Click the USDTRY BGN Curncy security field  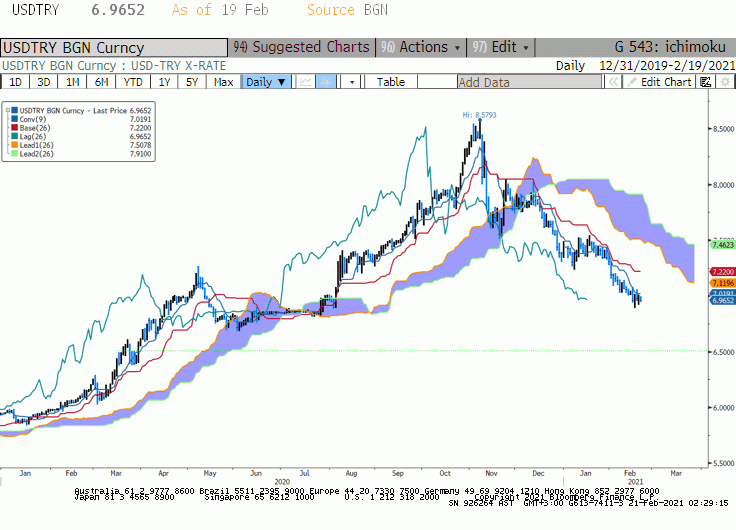click(114, 47)
